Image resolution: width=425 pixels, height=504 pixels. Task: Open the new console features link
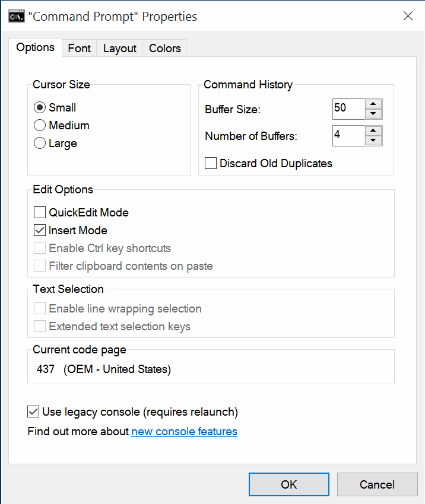[x=184, y=432]
